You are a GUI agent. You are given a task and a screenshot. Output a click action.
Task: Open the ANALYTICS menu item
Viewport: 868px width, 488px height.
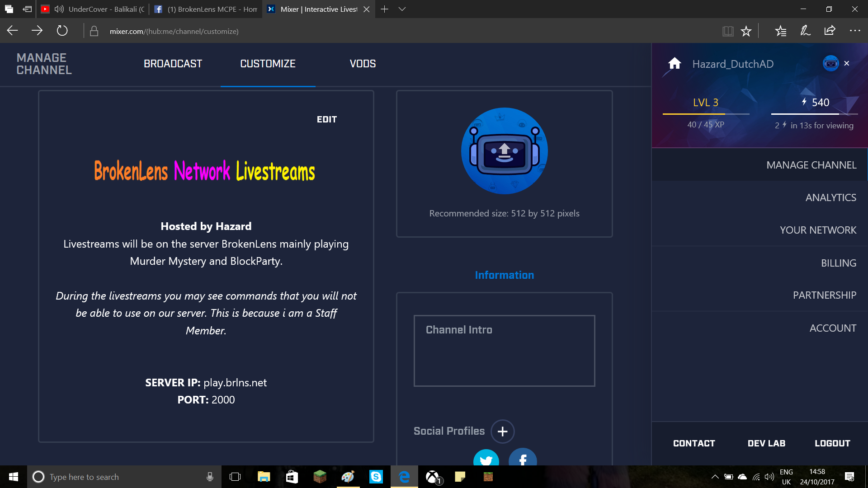click(830, 197)
